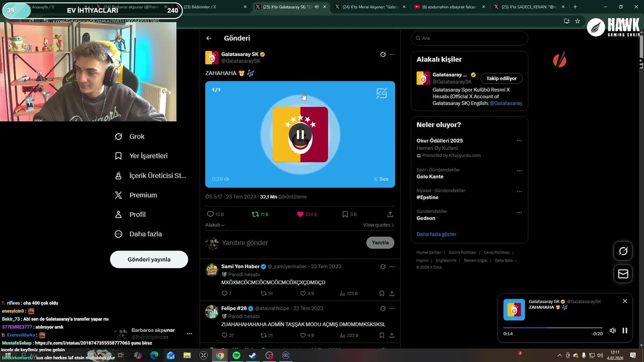Pause the docked mini player

point(625,331)
